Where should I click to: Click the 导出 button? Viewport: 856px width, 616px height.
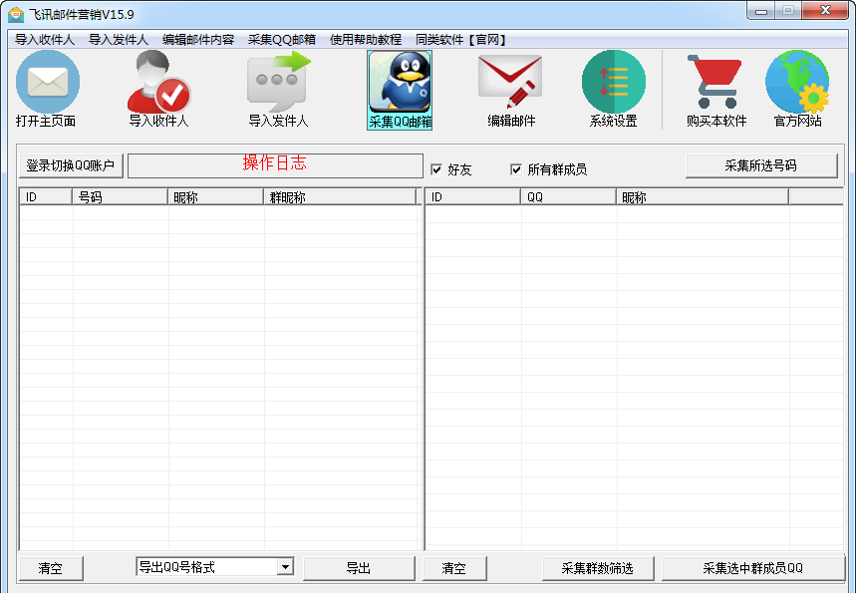[359, 568]
